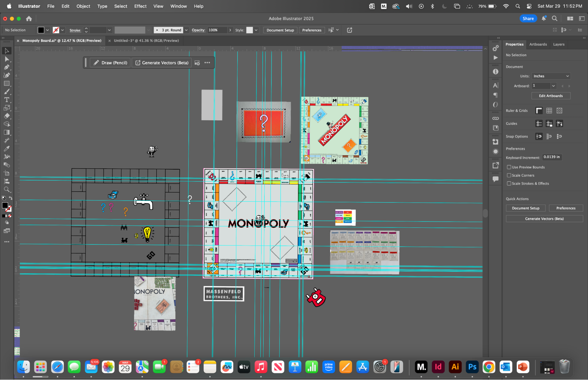Choose the Eraser tool
The height and width of the screenshot is (380, 588).
coord(6,116)
